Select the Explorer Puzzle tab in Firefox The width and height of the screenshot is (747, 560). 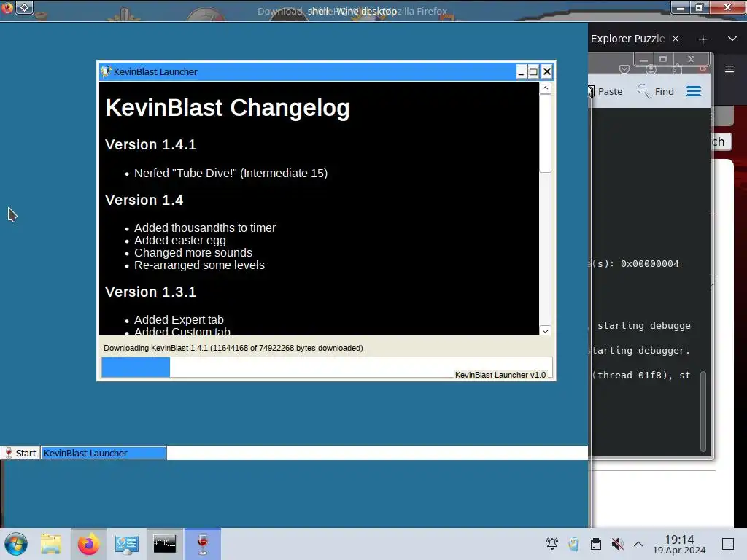tap(627, 39)
